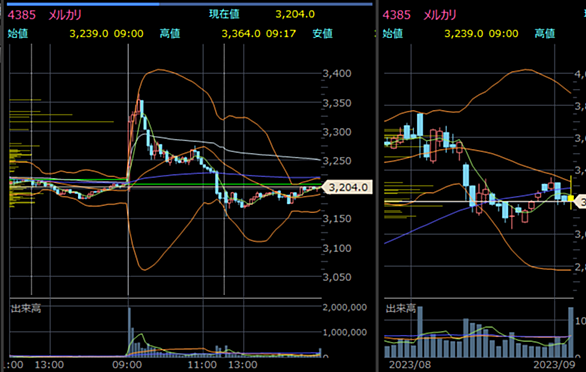Screen dimensions: 586x372
Task: Click the 3,364.0 09:17 high price value
Action: click(x=259, y=34)
